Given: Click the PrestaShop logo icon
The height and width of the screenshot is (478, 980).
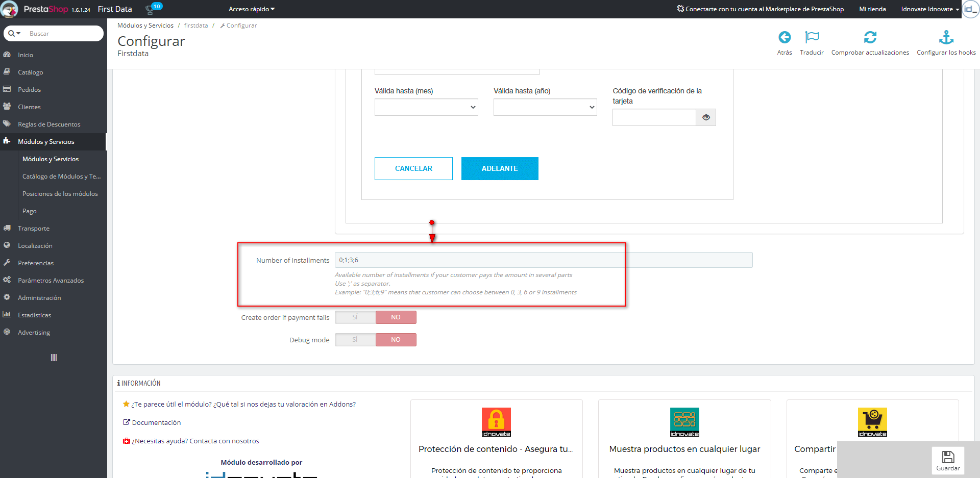Looking at the screenshot, I should click(x=9, y=9).
